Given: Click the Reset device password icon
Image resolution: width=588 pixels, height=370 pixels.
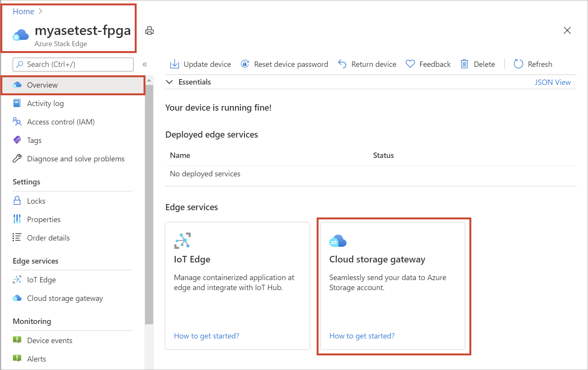Looking at the screenshot, I should [245, 64].
